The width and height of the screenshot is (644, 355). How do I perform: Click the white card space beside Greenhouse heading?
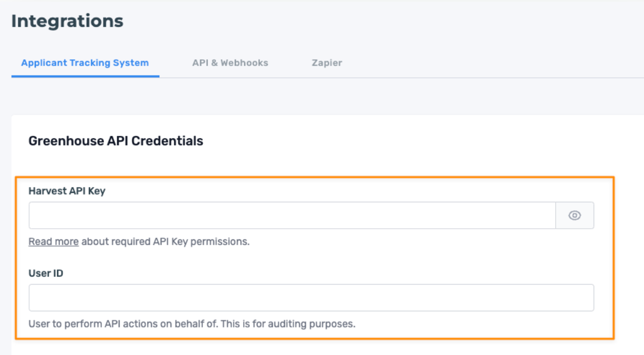coord(411,141)
